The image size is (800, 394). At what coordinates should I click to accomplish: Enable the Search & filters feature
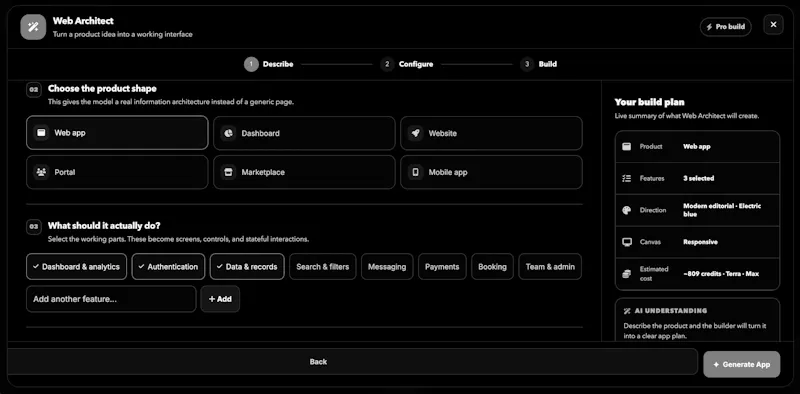point(322,266)
